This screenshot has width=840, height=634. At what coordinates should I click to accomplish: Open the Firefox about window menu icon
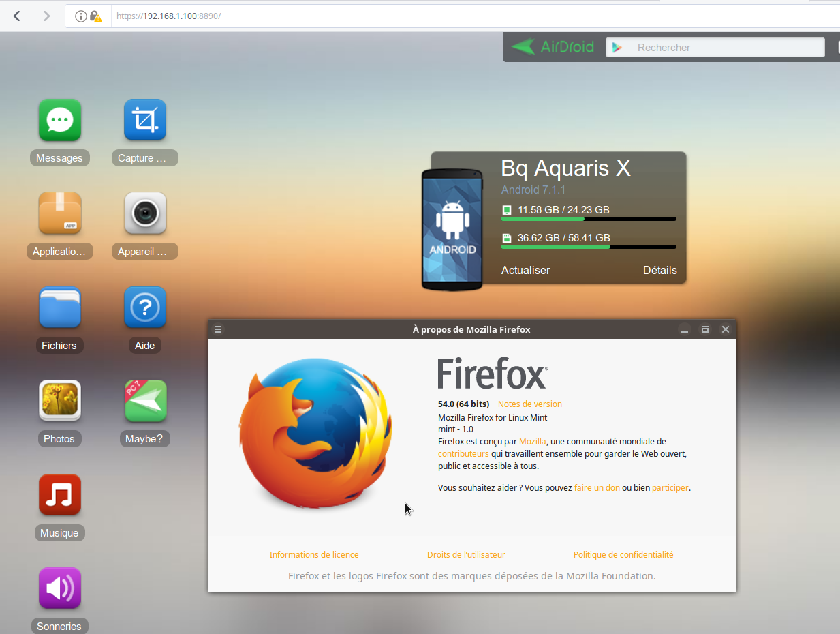pos(218,329)
